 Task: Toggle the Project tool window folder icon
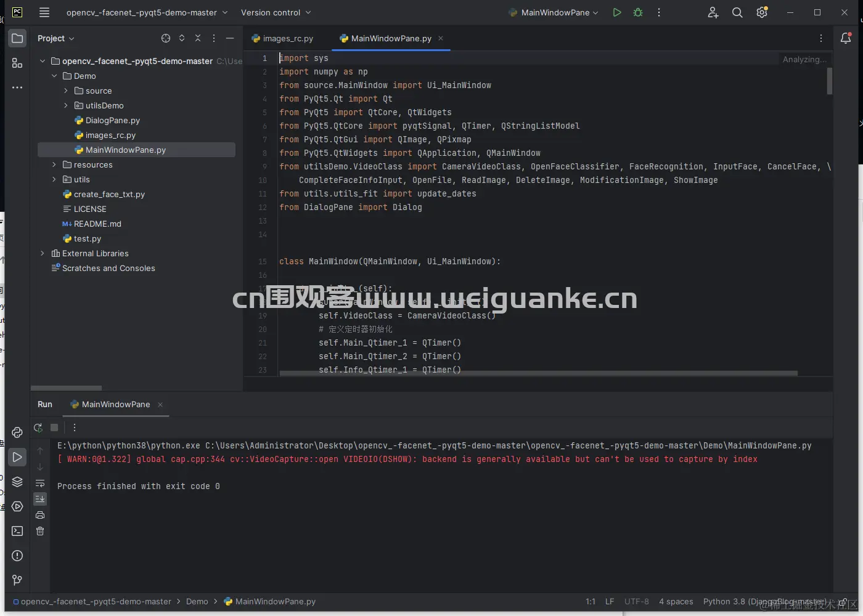(17, 38)
